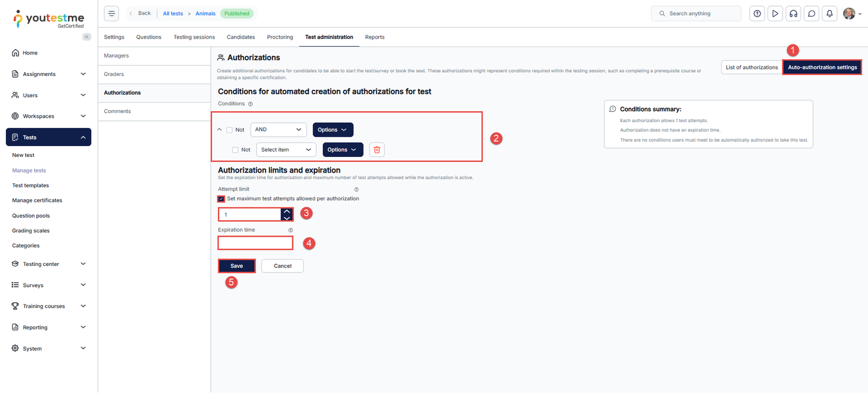Open the chat bubble icon
This screenshot has width=868, height=393.
coord(812,14)
